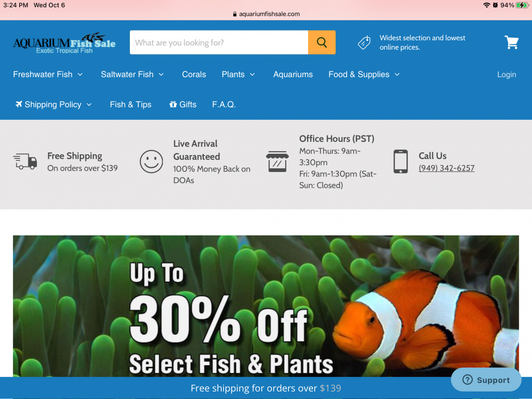Go to the Corals menu item
Image resolution: width=532 pixels, height=399 pixels.
click(194, 74)
